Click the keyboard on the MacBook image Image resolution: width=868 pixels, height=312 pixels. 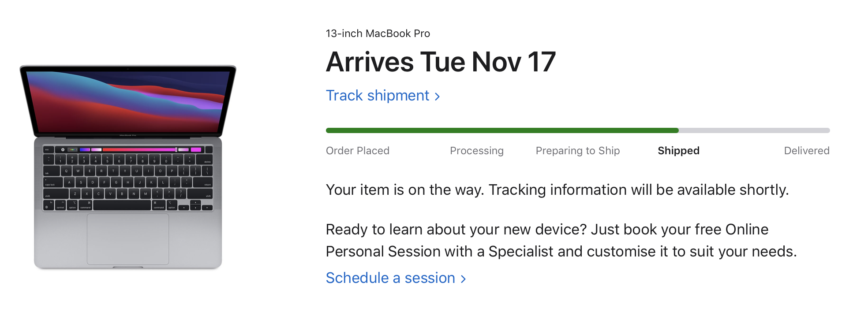(128, 181)
